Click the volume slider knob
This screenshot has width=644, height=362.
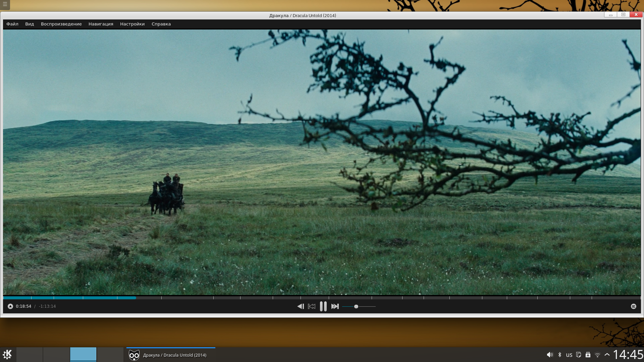(356, 306)
